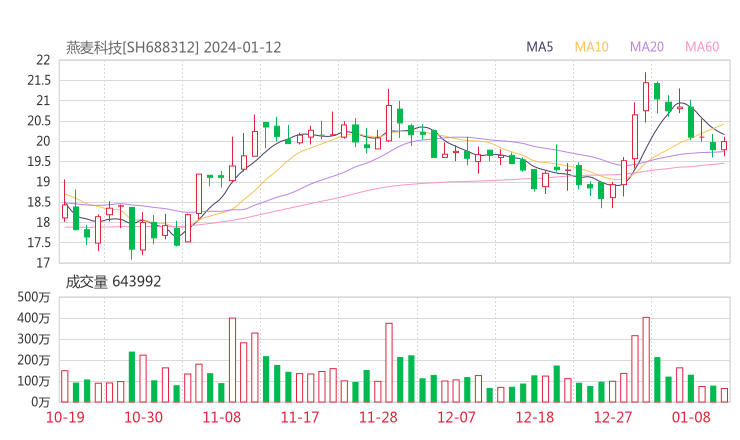Click the 12-07 date label

tap(456, 417)
